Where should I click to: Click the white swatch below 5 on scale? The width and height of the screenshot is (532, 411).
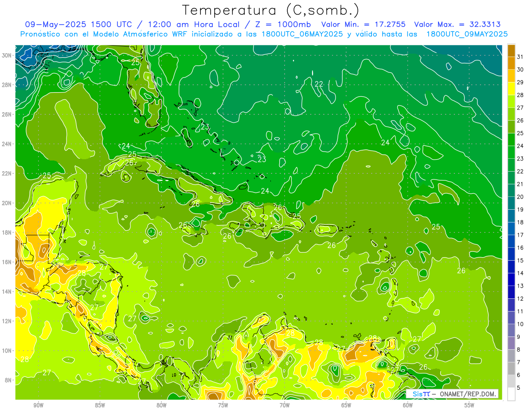511,394
